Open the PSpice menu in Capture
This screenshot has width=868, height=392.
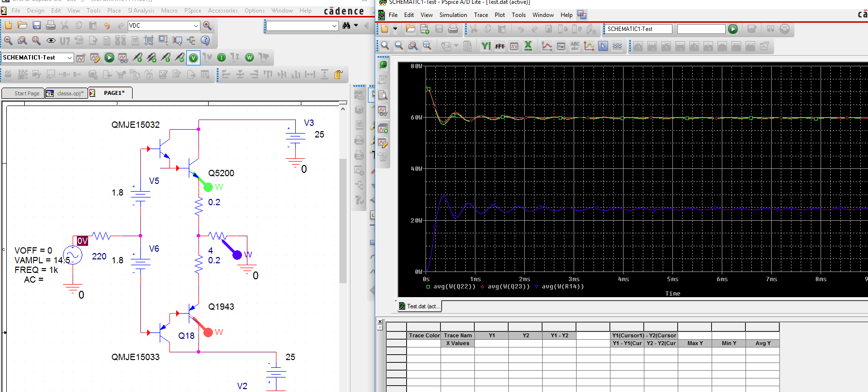(193, 10)
